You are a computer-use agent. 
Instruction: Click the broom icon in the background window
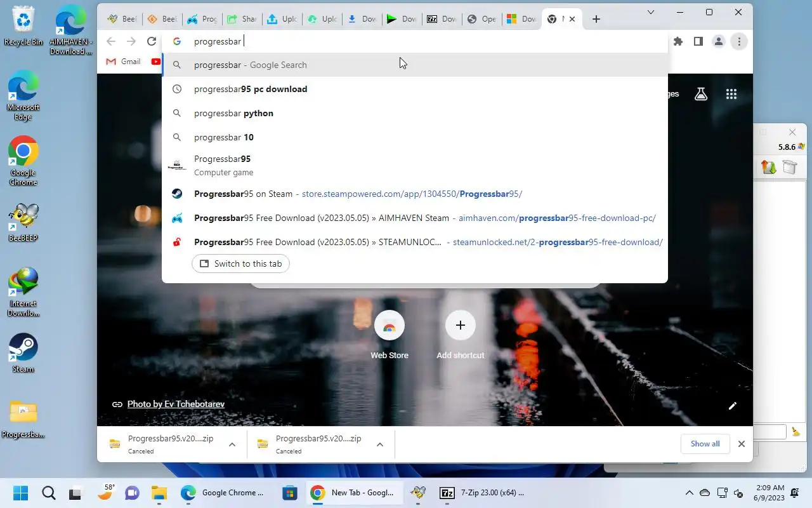click(x=796, y=432)
